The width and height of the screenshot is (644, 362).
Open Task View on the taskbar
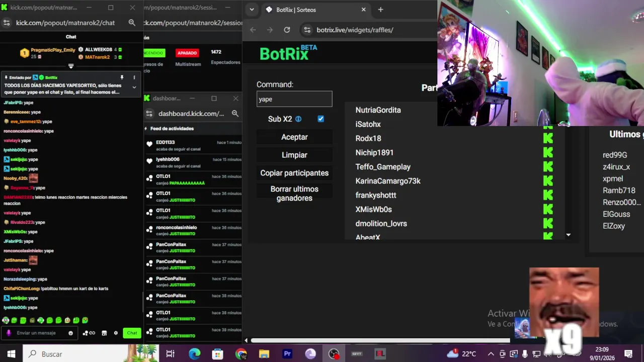point(170,354)
